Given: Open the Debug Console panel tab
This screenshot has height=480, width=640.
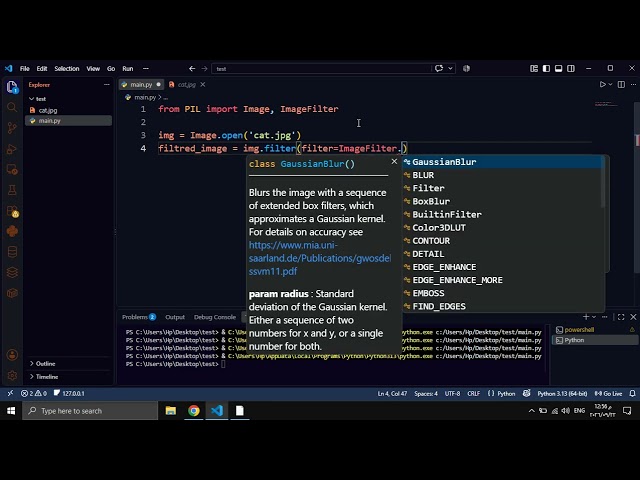Looking at the screenshot, I should [215, 317].
